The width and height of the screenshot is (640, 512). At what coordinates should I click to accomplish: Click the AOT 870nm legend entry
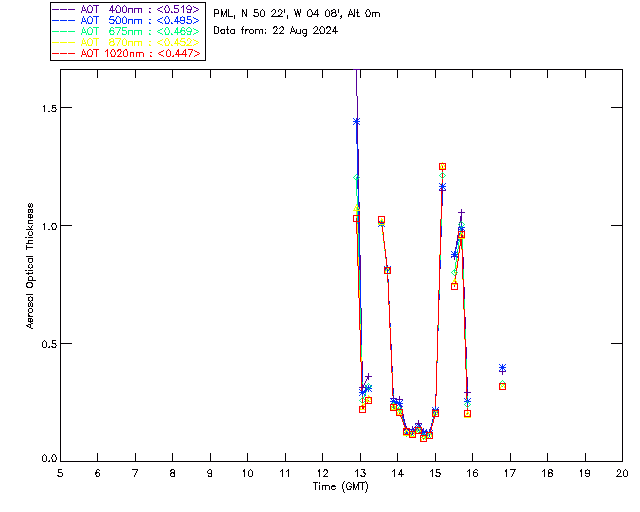click(127, 42)
